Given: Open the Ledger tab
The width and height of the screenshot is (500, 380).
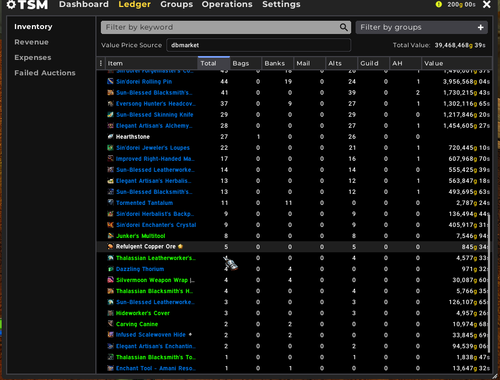Looking at the screenshot, I should [x=134, y=4].
